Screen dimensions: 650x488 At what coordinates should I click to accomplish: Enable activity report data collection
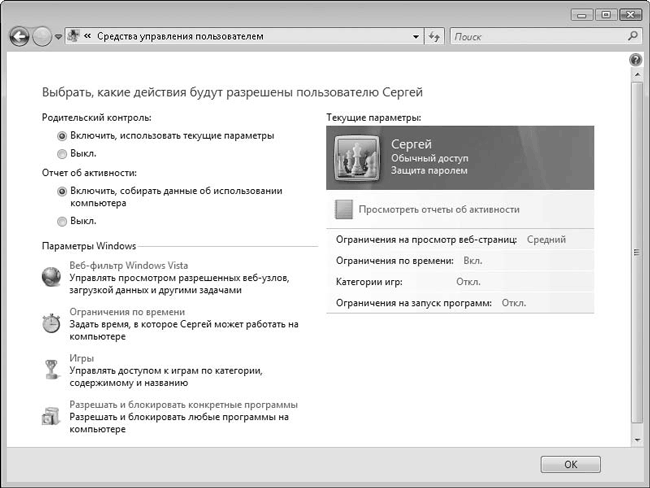pos(62,190)
